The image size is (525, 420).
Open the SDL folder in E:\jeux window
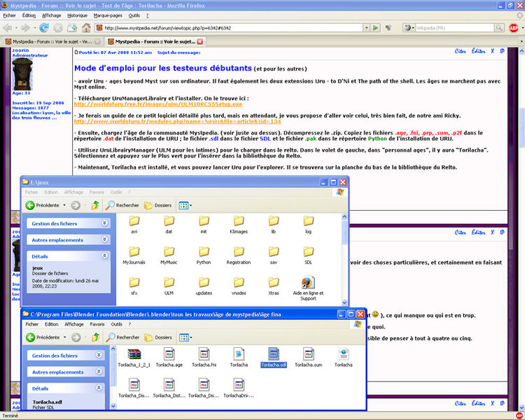[x=309, y=255]
